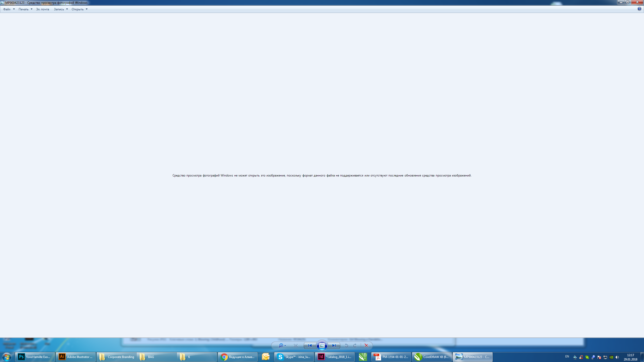
Task: Click the rotate counterclockwise button
Action: [x=346, y=345]
